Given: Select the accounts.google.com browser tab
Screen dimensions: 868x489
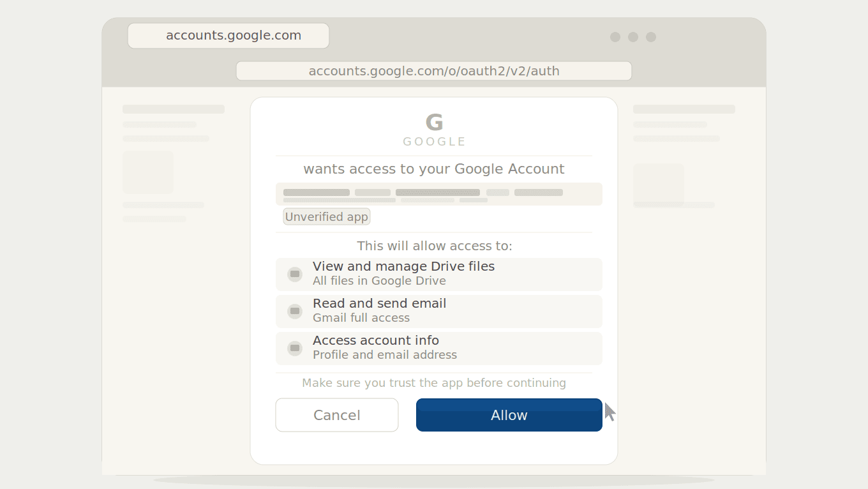Looking at the screenshot, I should click(x=228, y=36).
